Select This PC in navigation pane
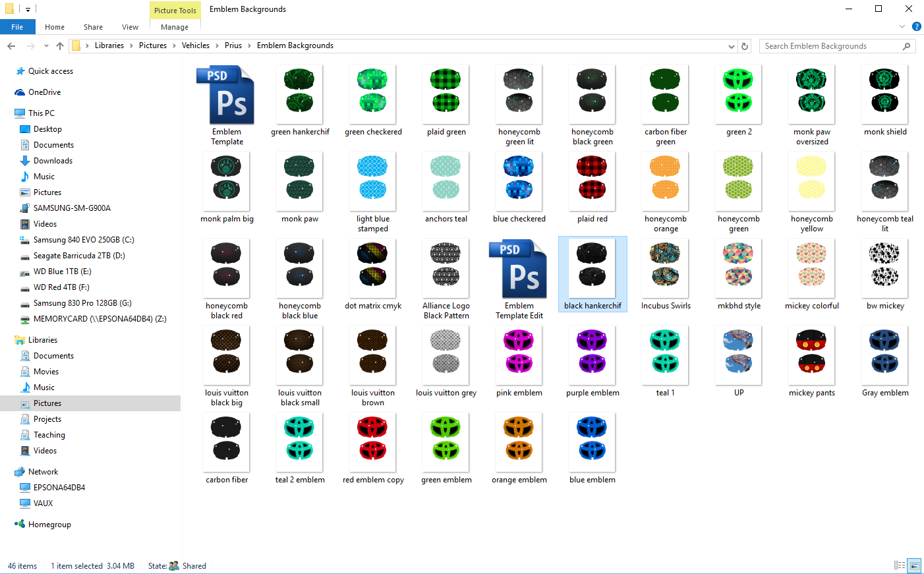Viewport: 924px width, 574px height. tap(42, 113)
